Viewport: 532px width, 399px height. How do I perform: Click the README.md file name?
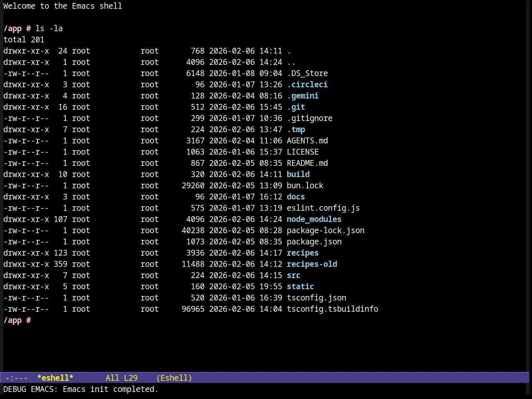307,163
